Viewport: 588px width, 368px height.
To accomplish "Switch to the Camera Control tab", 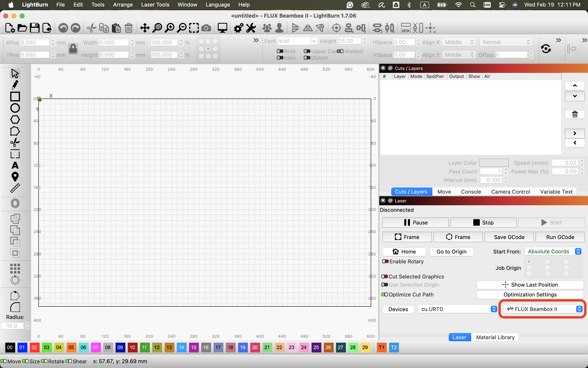I will tap(510, 192).
